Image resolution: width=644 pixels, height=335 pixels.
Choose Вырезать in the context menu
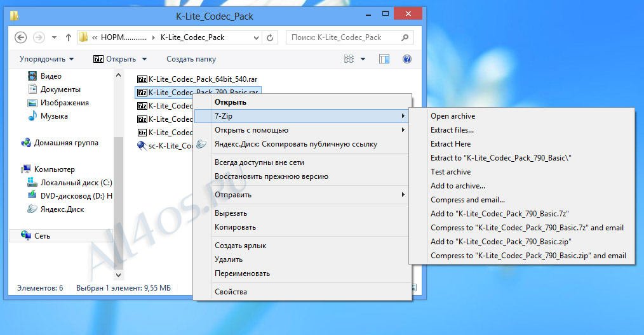[302, 213]
